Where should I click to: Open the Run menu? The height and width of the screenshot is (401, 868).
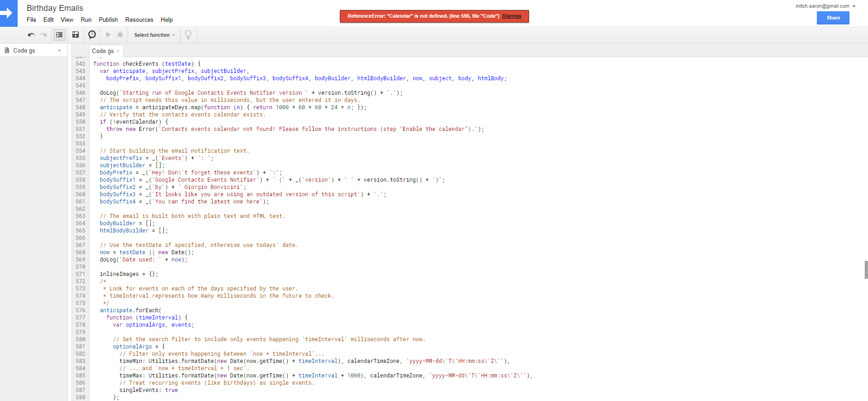(86, 19)
